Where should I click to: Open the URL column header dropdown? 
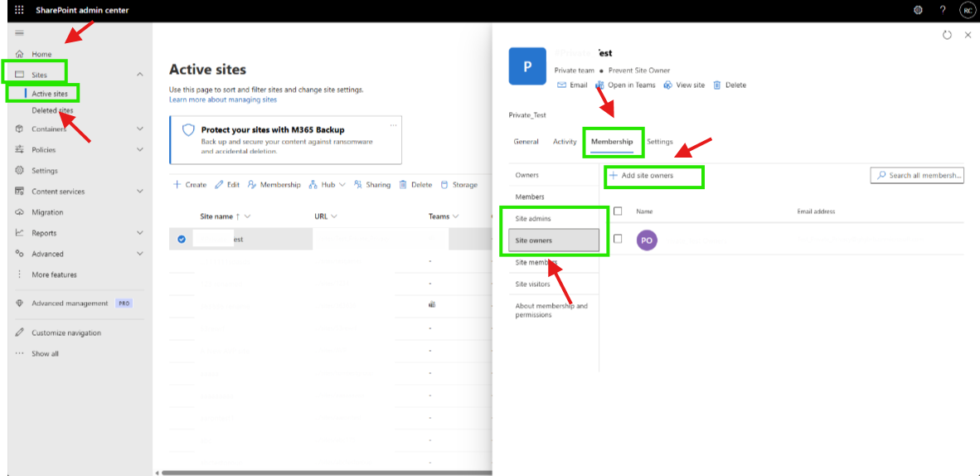(x=334, y=216)
